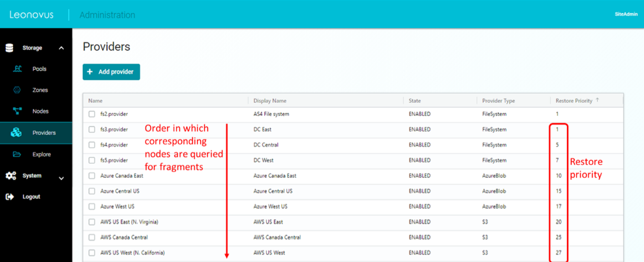Check the fs4.provider row checkbox
The width and height of the screenshot is (644, 262).
pos(92,145)
